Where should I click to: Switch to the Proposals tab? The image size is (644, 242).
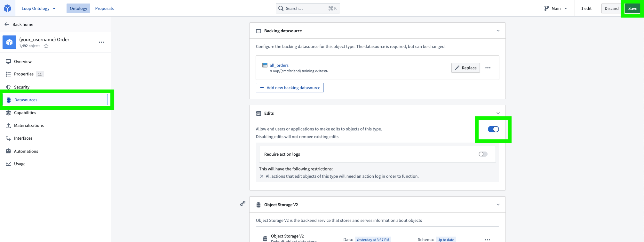click(104, 8)
